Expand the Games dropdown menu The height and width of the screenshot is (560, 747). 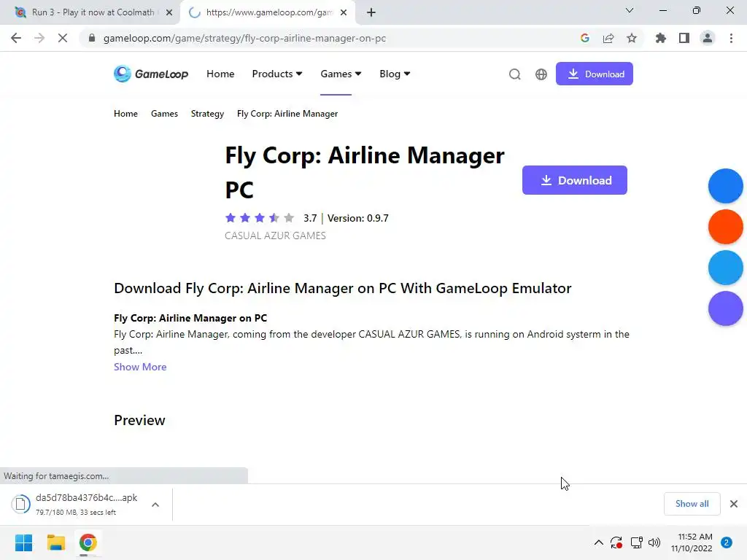[x=341, y=74]
